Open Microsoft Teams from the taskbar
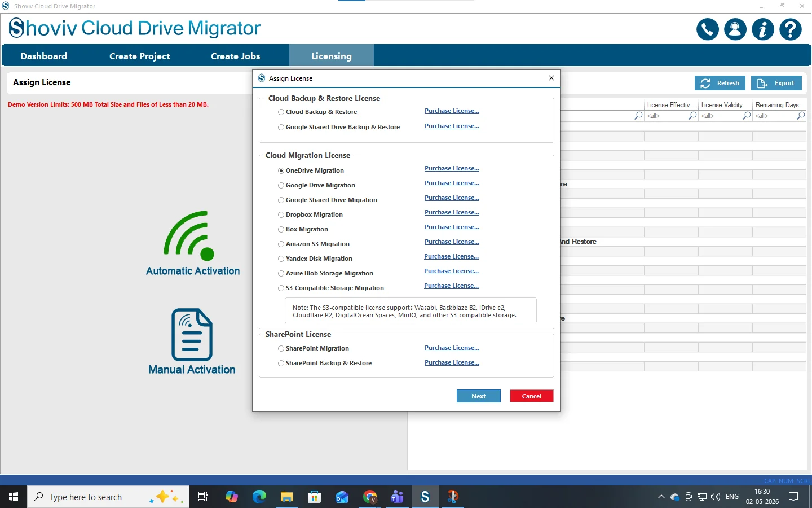This screenshot has width=812, height=508. click(398, 497)
